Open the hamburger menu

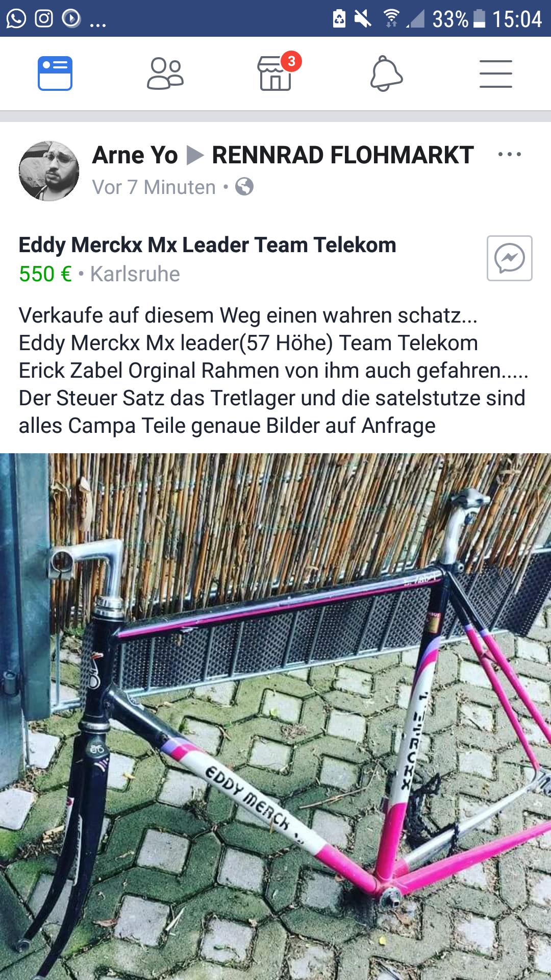[x=496, y=73]
